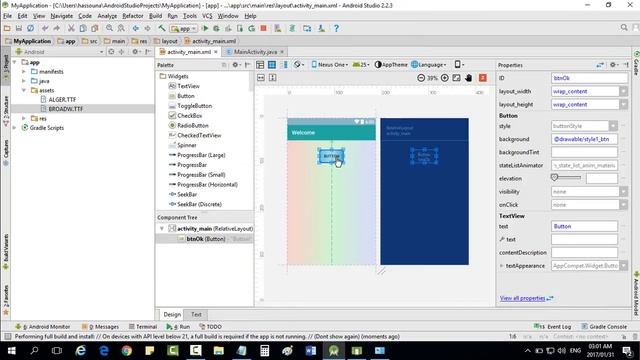Open project panel settings gear icon
640x360 pixels.
135,52
